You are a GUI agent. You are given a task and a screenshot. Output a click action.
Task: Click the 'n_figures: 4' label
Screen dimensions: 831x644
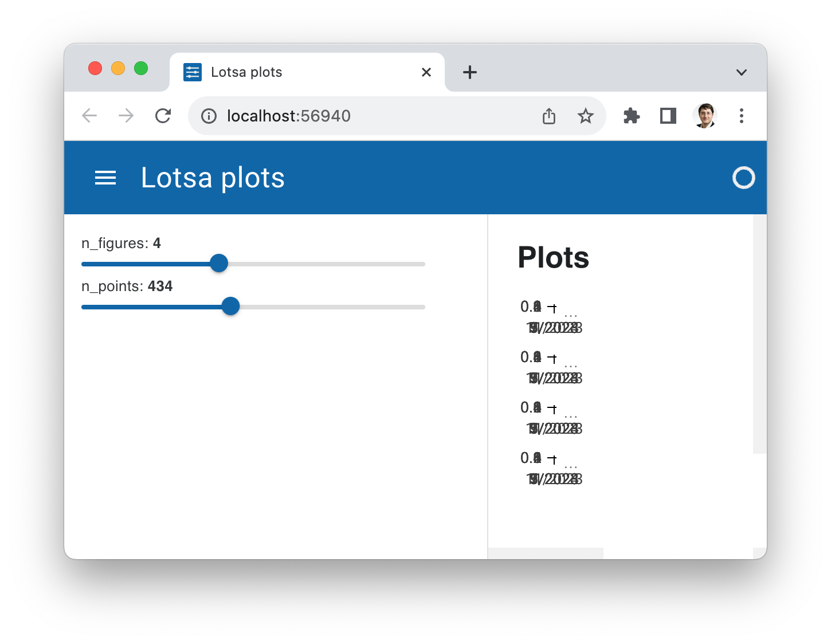tap(121, 244)
